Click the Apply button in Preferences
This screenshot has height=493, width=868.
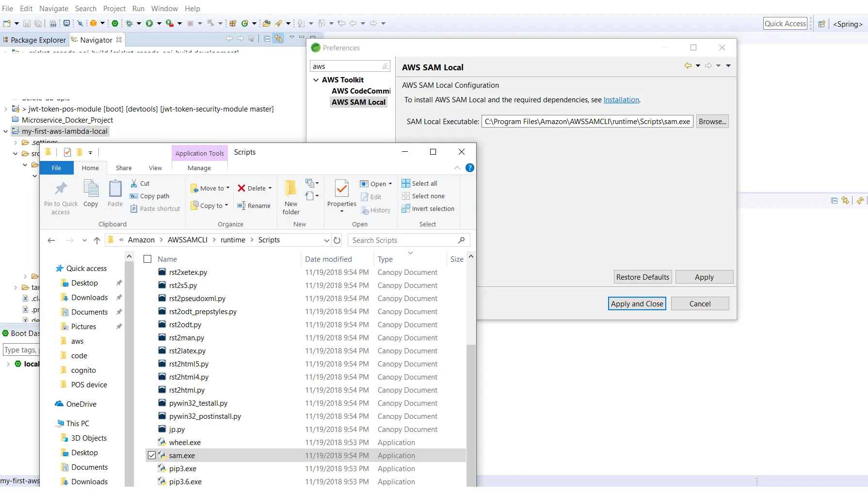point(704,277)
